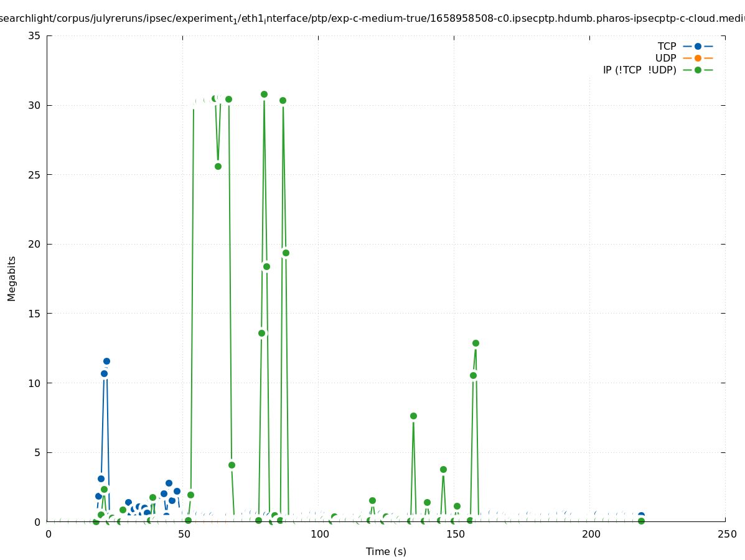Click the IP (!TCP !UDP) green legend marker
The height and width of the screenshot is (560, 745).
(x=698, y=70)
